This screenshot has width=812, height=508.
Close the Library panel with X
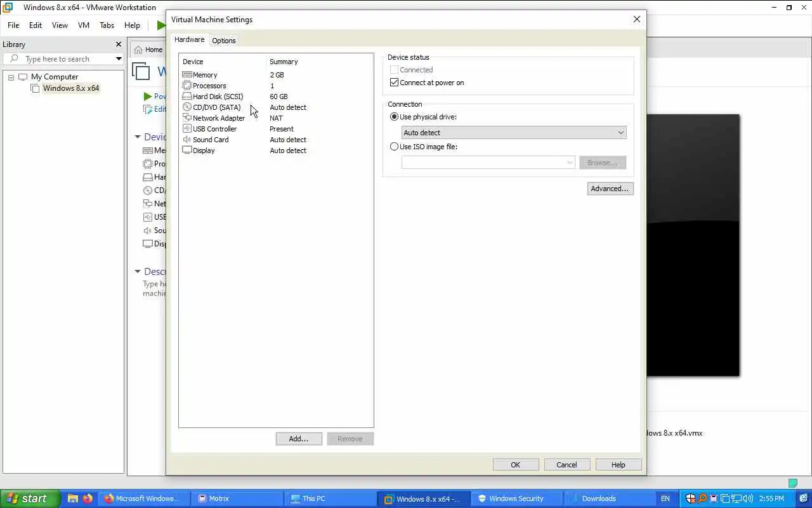pyautogui.click(x=118, y=44)
